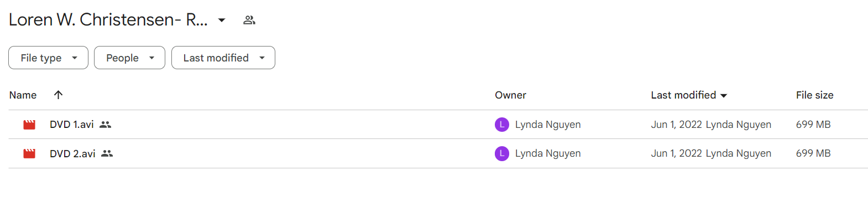Click the shared icon next to DVD 1.avi

tap(106, 125)
